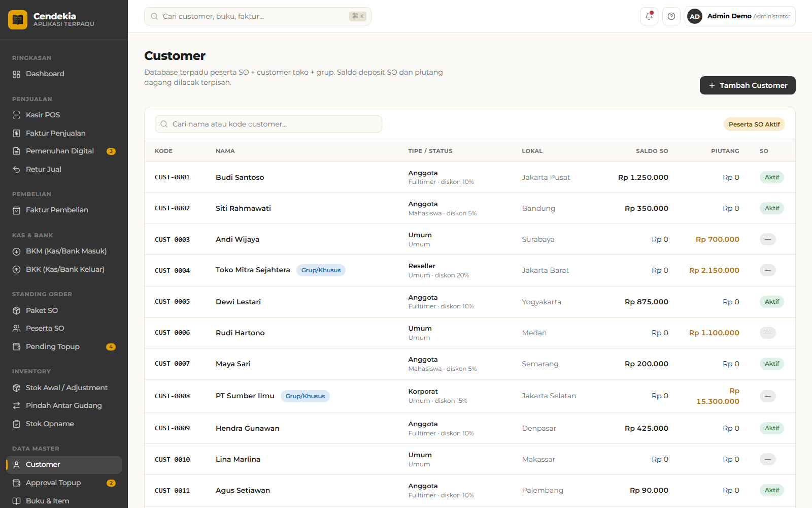Click the Approval Topup wallet icon
This screenshot has width=812, height=508.
[x=17, y=483]
